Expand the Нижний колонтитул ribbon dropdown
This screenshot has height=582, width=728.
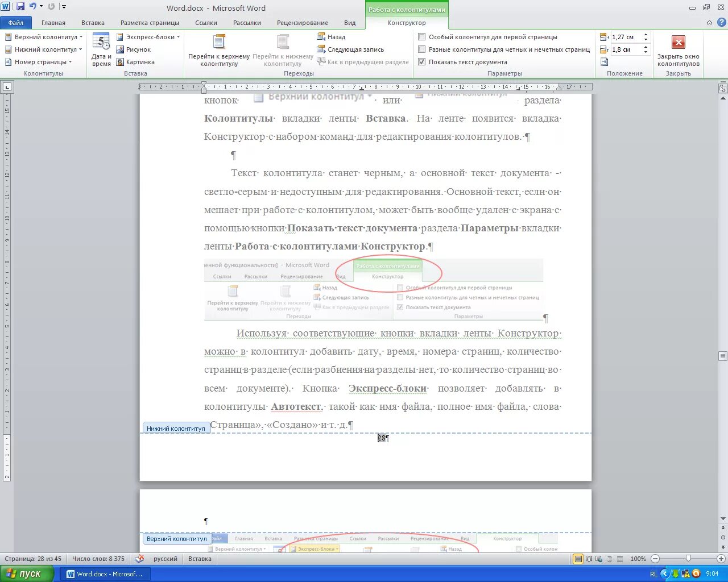tap(44, 49)
